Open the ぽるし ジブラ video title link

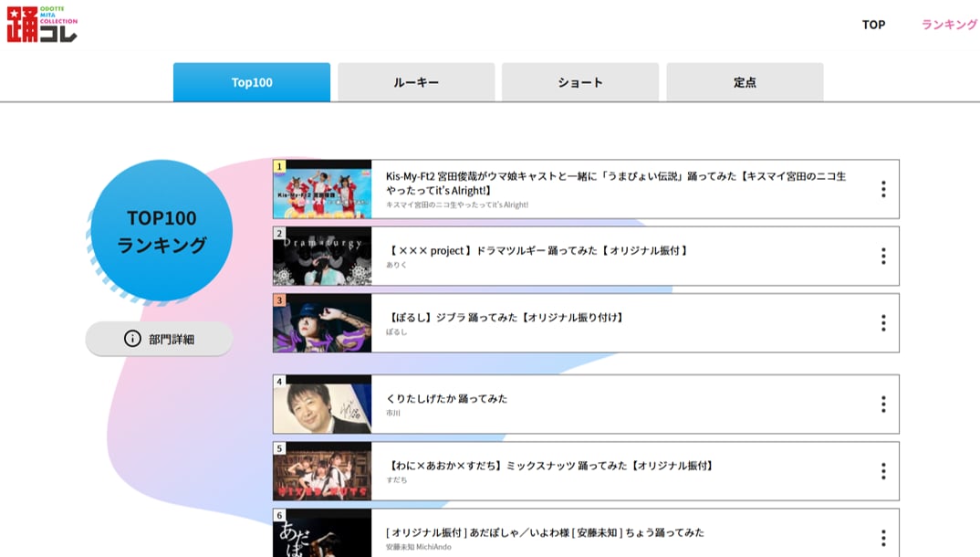coord(506,317)
